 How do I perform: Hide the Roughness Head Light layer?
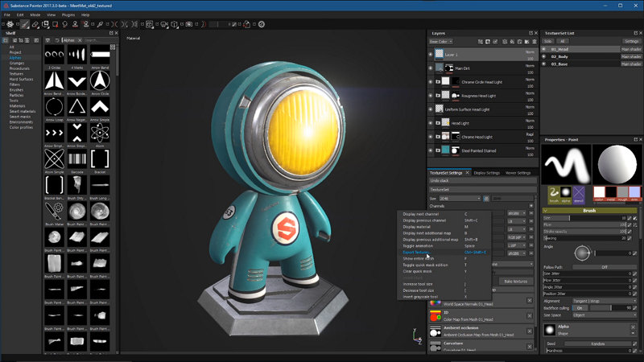431,96
